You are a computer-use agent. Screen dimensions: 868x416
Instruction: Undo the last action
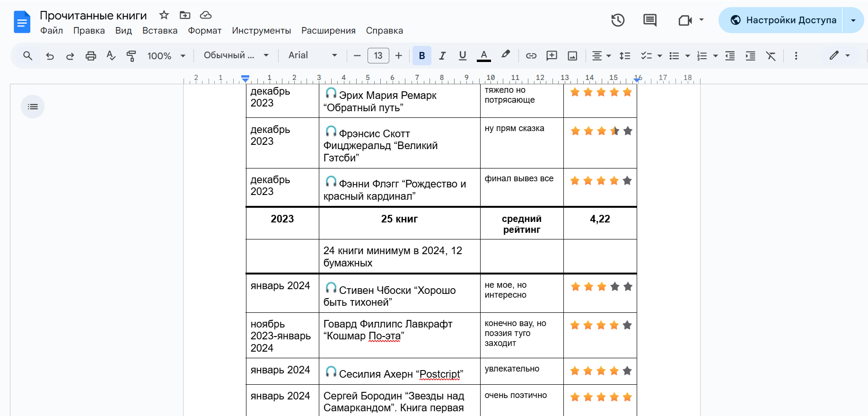(x=50, y=56)
